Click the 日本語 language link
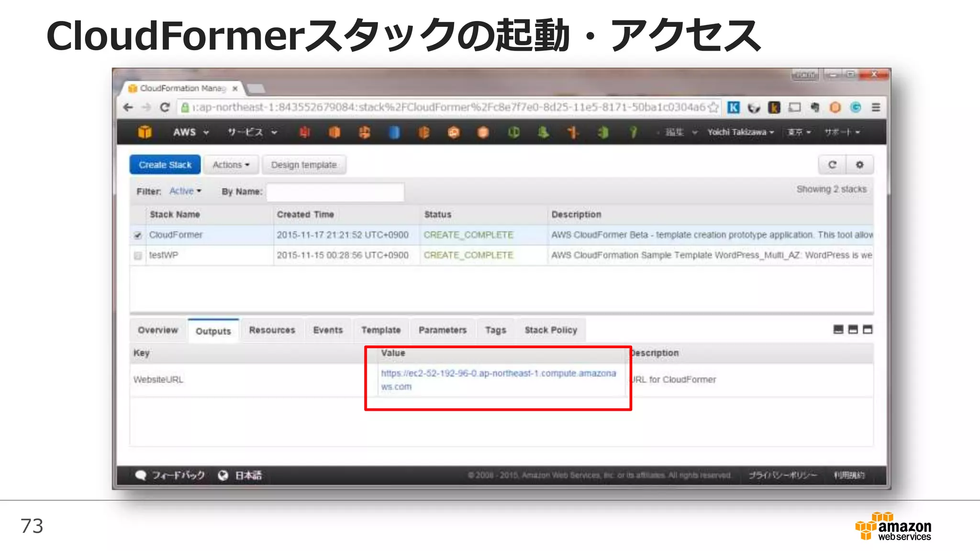The image size is (980, 551). pos(248,475)
